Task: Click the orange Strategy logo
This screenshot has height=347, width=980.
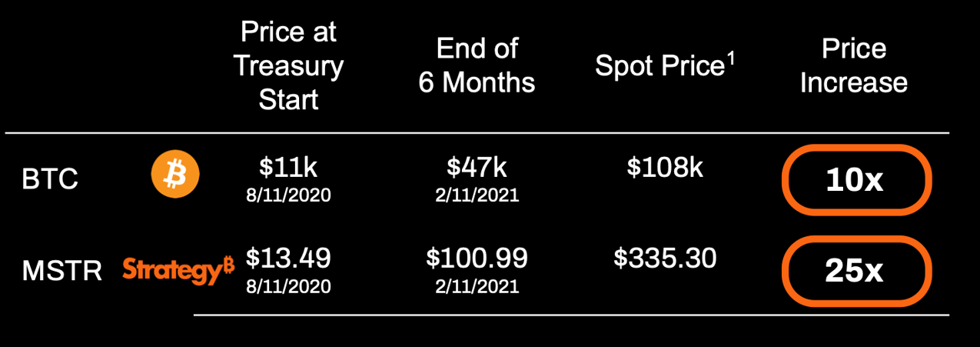Action: 178,270
